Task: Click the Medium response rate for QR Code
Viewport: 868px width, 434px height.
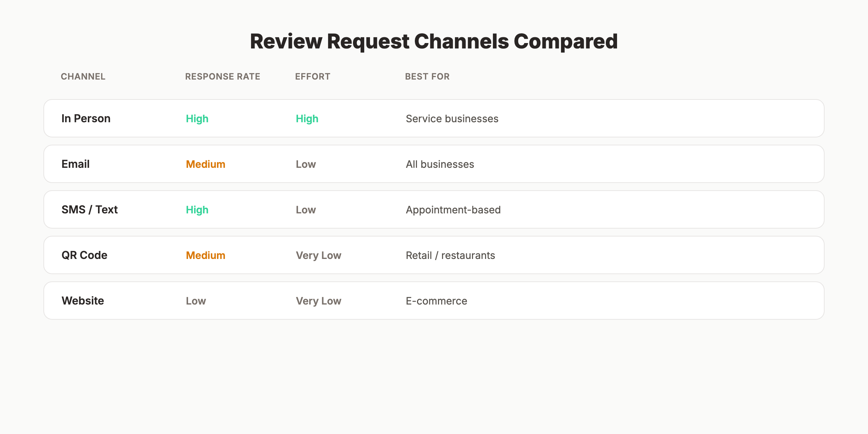Action: [x=205, y=255]
